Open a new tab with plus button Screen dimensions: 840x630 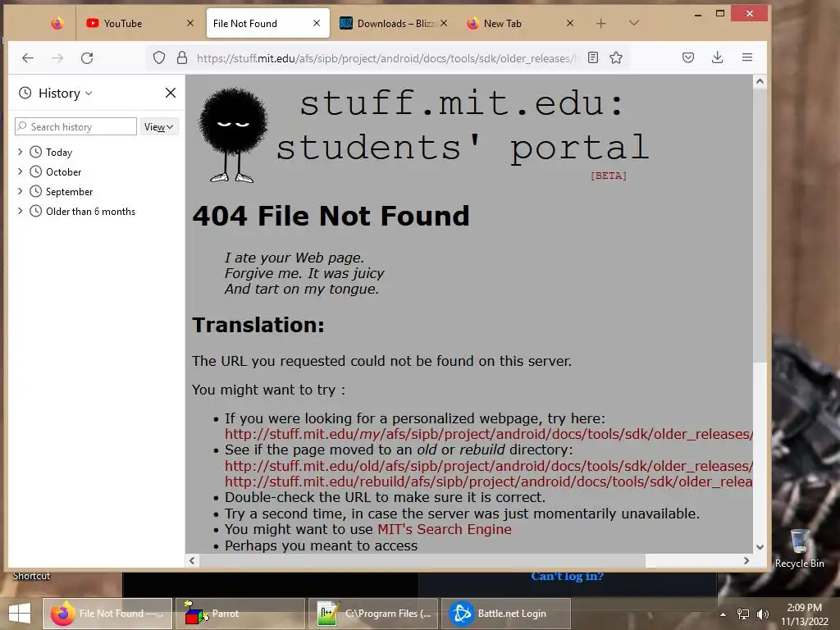tap(601, 23)
